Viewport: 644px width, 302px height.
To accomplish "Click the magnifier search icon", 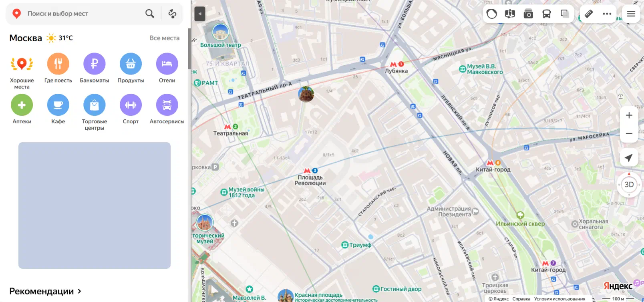I will pos(150,14).
